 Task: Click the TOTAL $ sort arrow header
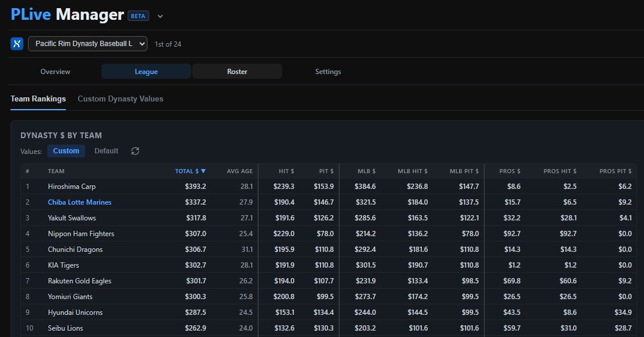pyautogui.click(x=190, y=171)
